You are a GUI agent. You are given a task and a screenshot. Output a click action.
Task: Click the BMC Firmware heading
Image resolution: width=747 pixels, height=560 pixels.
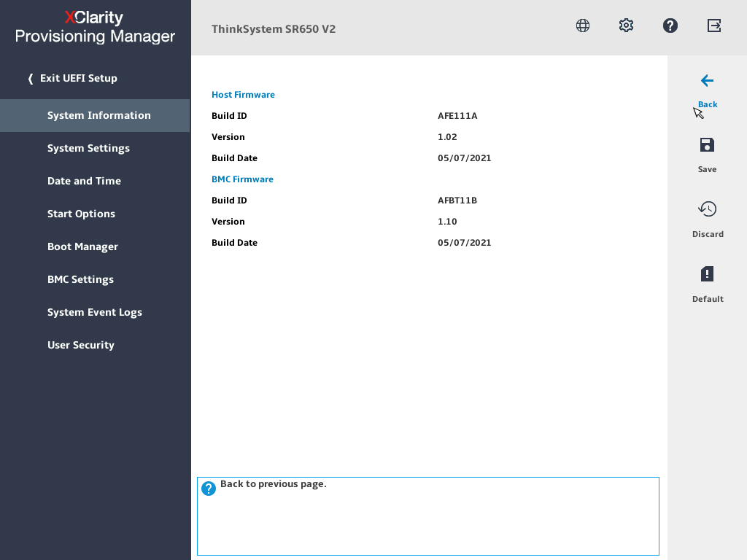point(242,179)
